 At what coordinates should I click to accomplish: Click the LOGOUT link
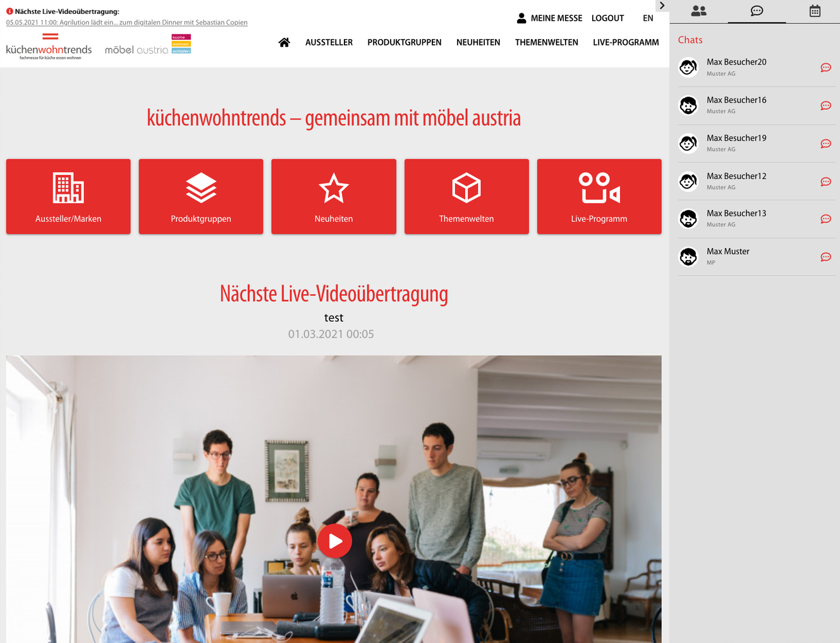[x=607, y=18]
